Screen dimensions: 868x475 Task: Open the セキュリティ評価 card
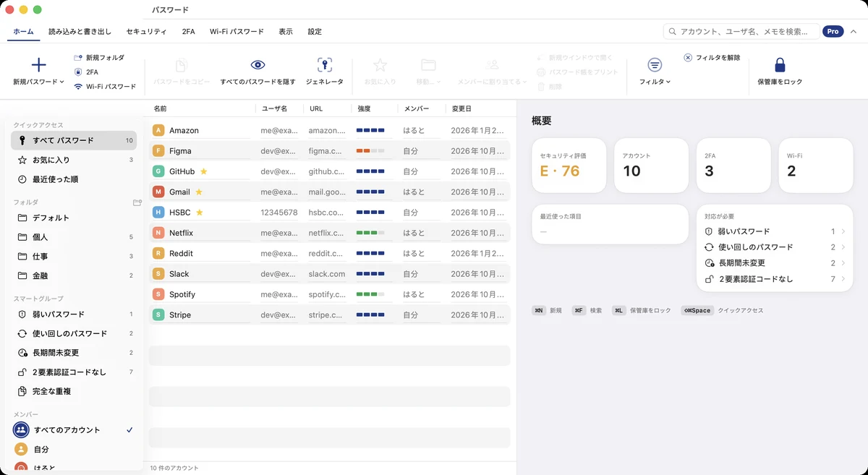(x=569, y=166)
